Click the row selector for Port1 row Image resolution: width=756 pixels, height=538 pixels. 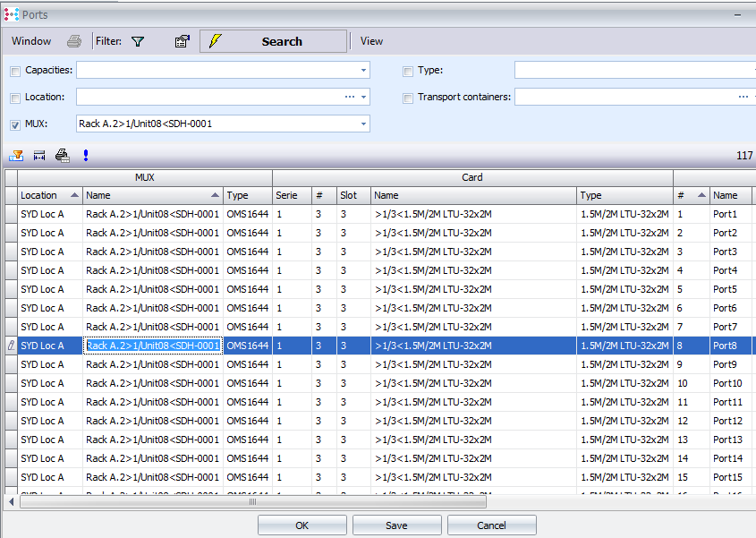[x=11, y=214]
